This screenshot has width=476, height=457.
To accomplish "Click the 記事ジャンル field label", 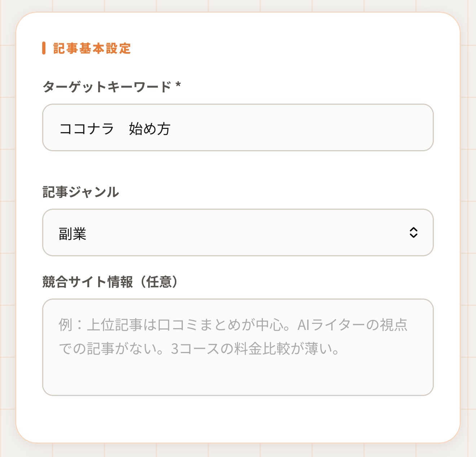I will 80,192.
